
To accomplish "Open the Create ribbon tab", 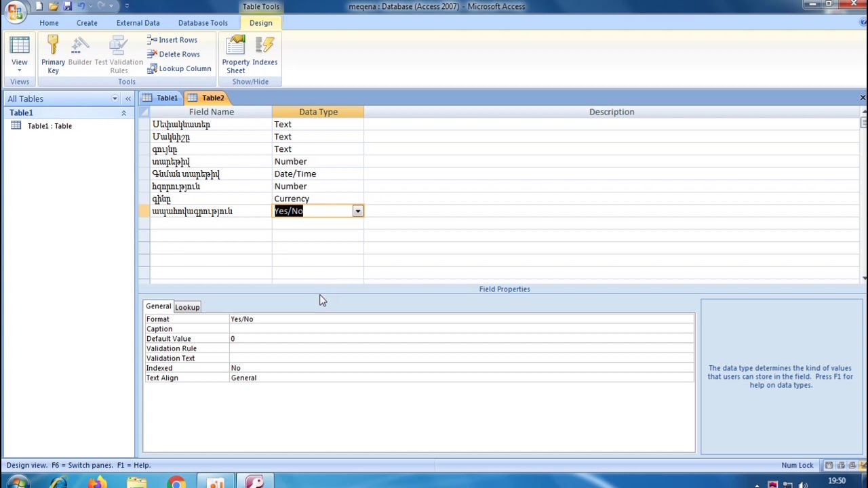I will coord(87,23).
